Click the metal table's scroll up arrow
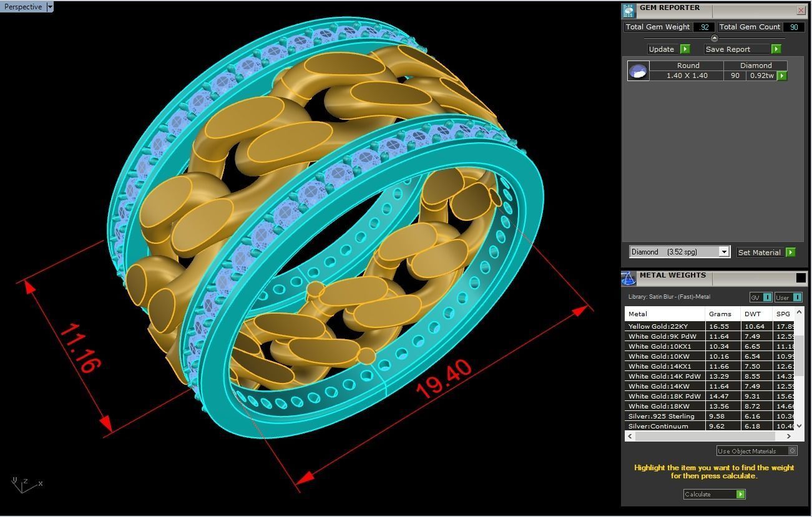The image size is (812, 517). tap(800, 312)
